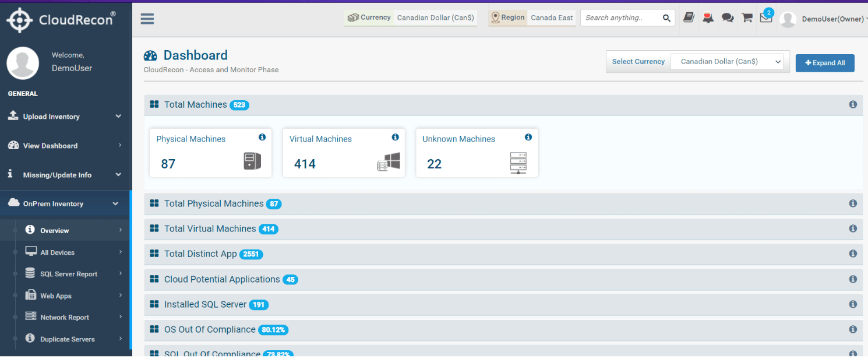Viewport: 868px width, 359px height.
Task: Click info icon on Physical Machines card
Action: (262, 137)
